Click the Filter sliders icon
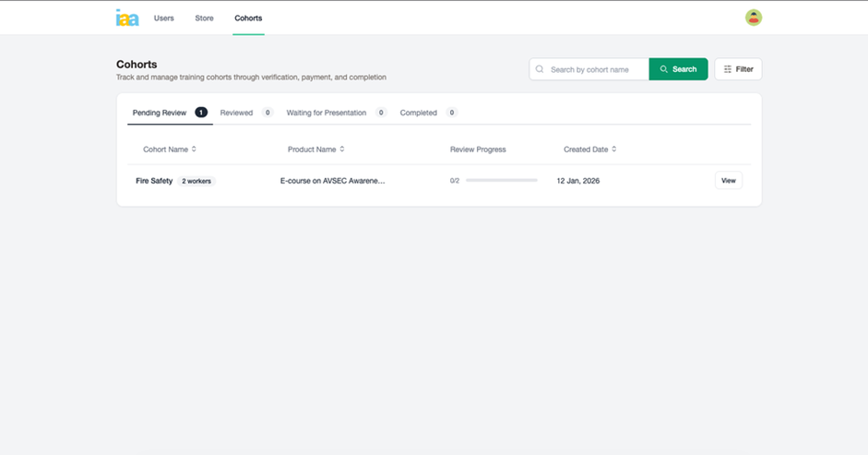The height and width of the screenshot is (455, 868). [x=728, y=69]
